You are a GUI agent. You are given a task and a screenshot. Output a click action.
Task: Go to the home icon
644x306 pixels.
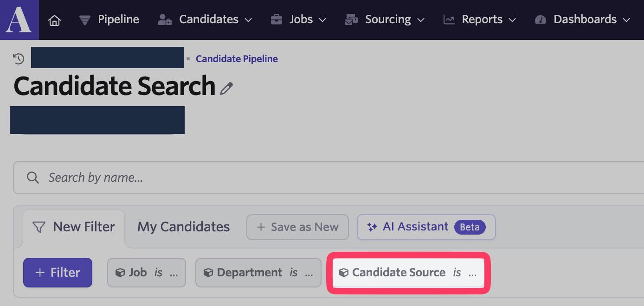tap(55, 20)
